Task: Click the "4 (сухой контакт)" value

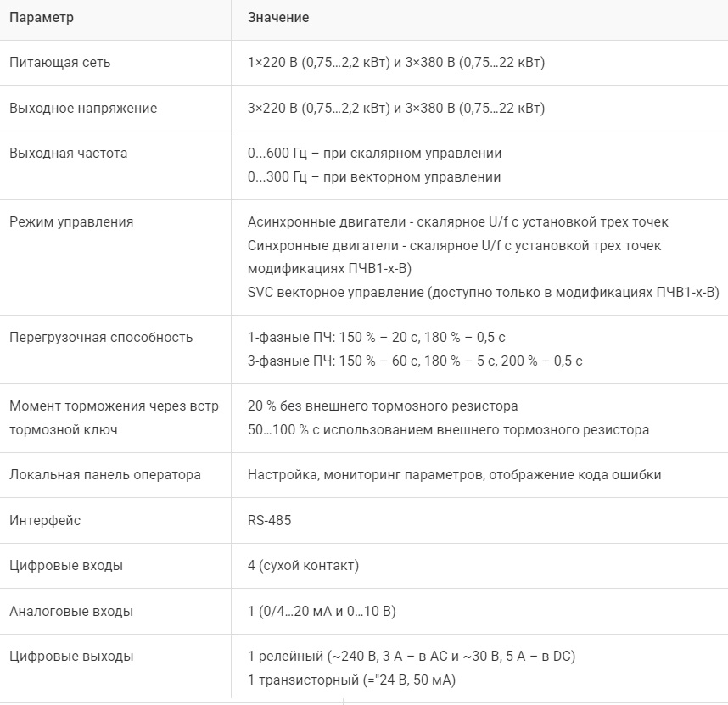Action: point(303,566)
